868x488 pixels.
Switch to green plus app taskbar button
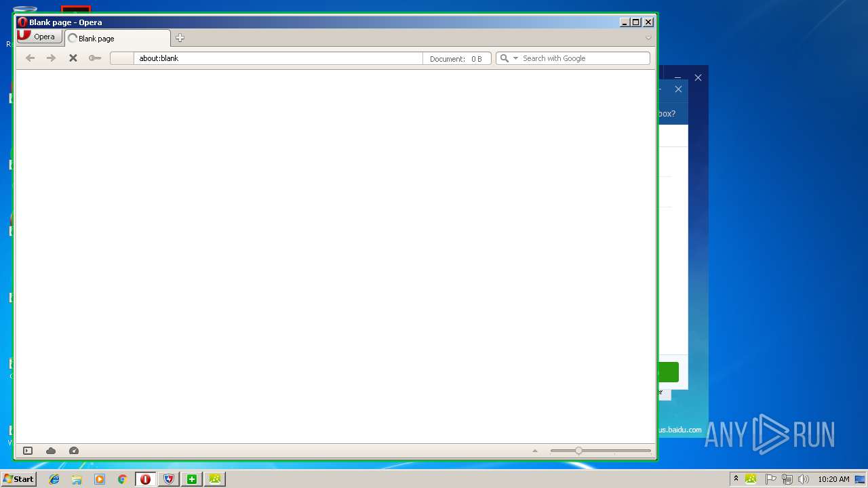pyautogui.click(x=192, y=479)
